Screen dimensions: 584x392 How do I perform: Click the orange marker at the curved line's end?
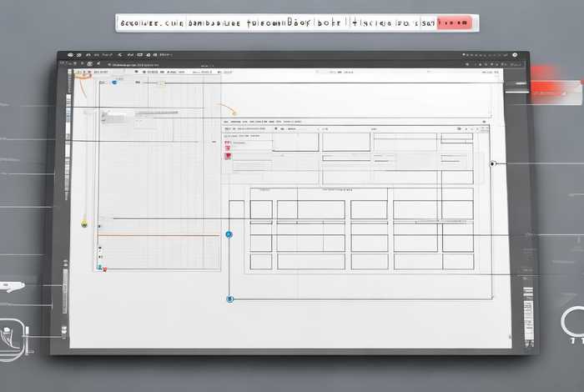pos(234,113)
